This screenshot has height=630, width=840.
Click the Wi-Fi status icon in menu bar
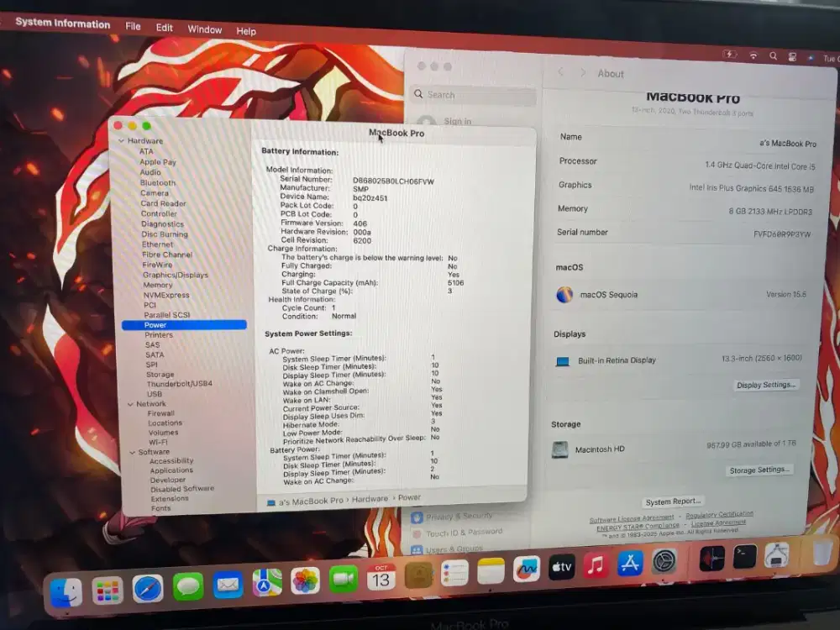coord(753,55)
